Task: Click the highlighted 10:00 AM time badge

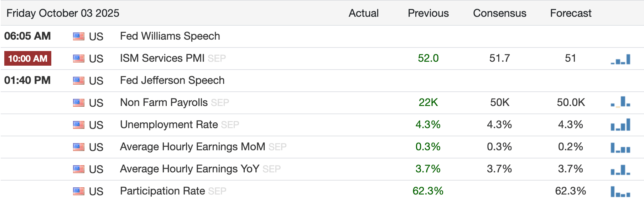Action: [28, 59]
